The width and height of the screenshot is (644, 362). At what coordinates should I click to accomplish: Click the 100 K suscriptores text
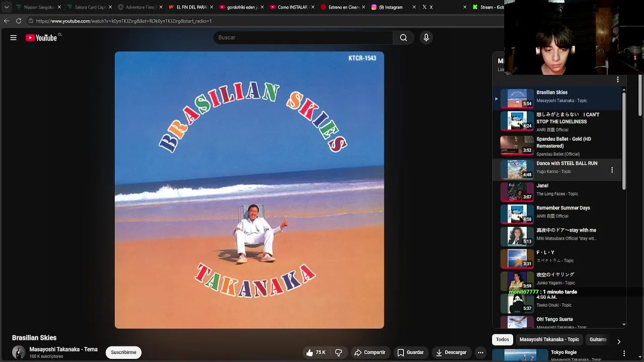point(46,356)
